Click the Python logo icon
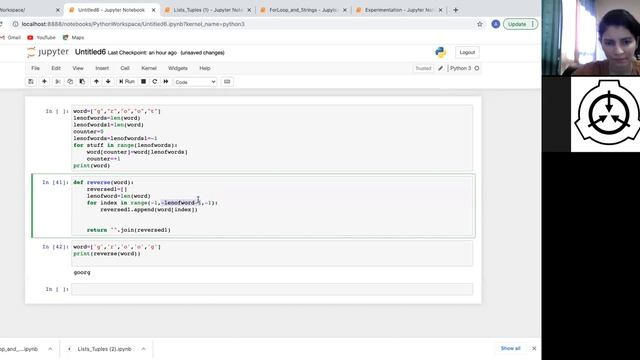 440,52
